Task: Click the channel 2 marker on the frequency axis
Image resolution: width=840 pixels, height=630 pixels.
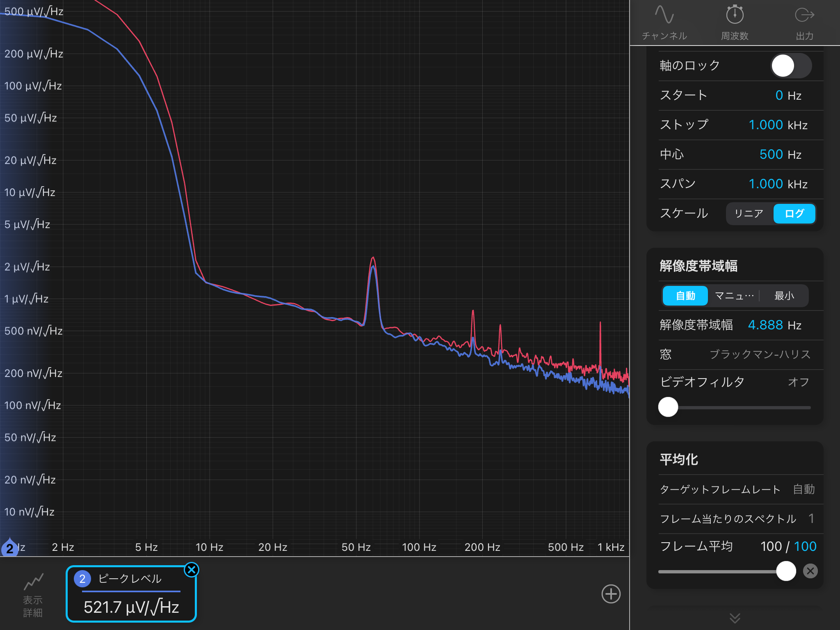Action: 10,548
